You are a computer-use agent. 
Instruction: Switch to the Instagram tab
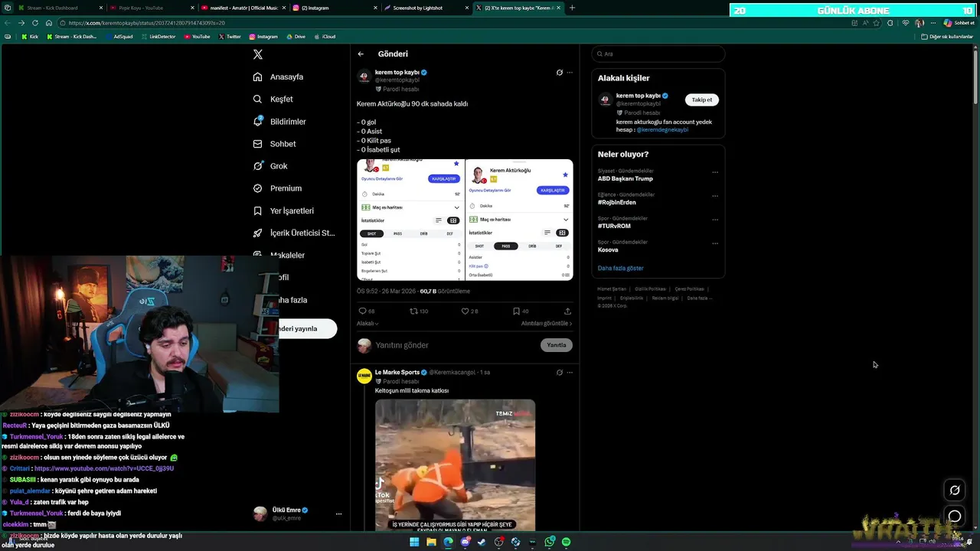(335, 8)
